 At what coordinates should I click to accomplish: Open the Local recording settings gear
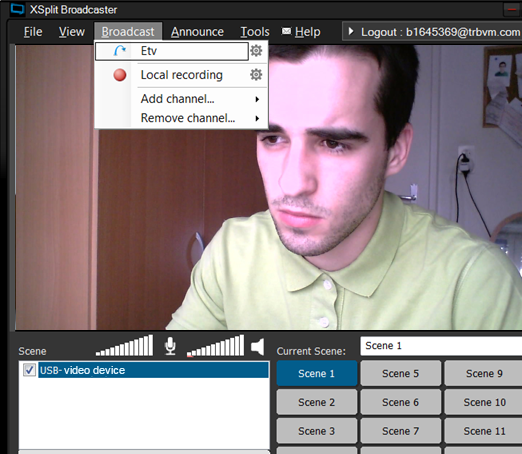[x=256, y=75]
